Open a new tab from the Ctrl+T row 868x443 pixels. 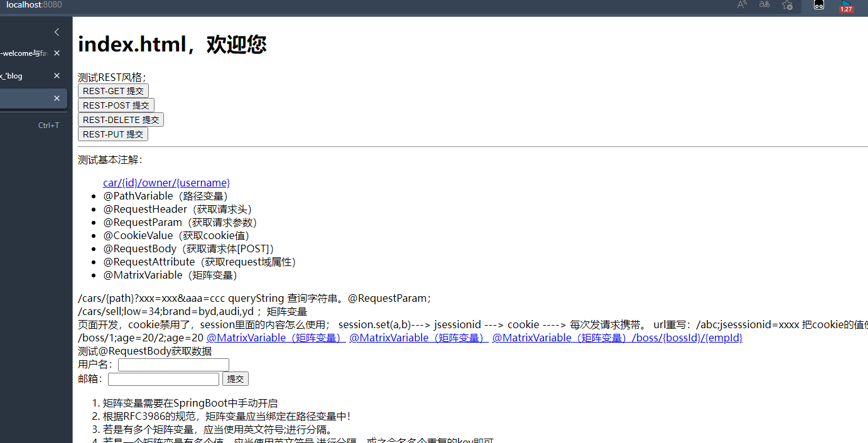coord(31,125)
